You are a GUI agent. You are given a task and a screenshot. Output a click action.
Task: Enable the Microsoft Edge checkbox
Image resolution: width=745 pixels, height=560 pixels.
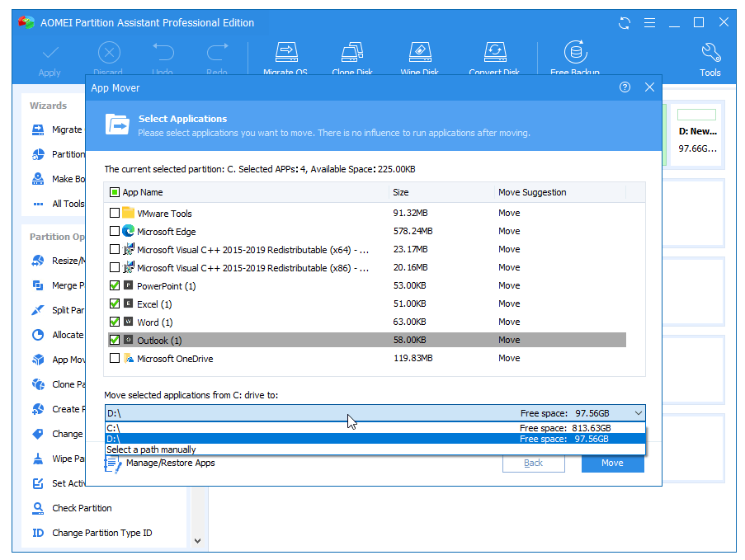tap(115, 232)
